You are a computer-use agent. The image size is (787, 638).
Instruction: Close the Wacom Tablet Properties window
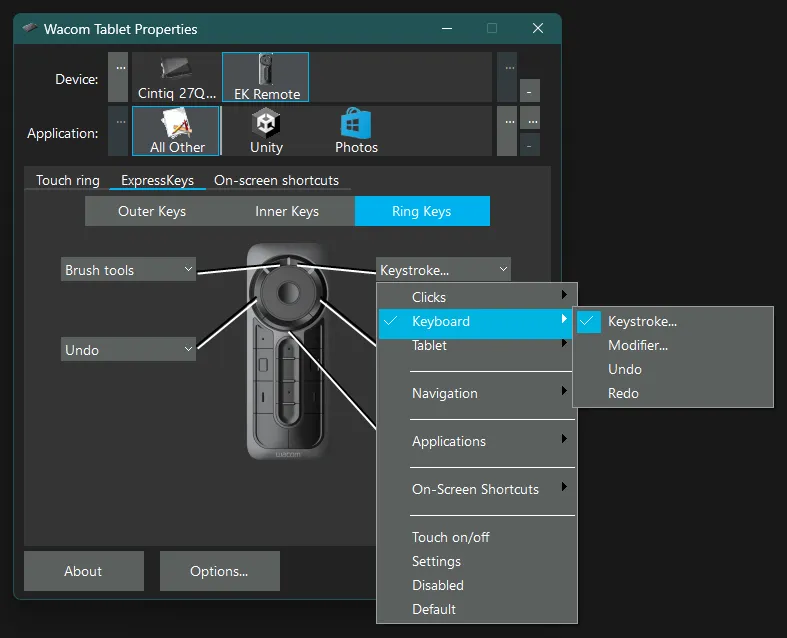(538, 29)
